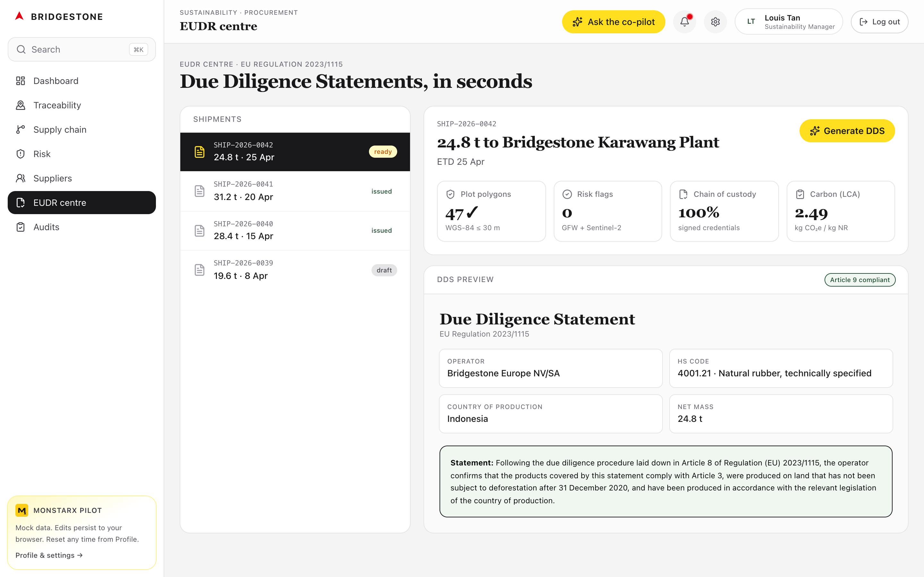The image size is (924, 577).
Task: Open the settings gear icon
Action: [x=715, y=22]
